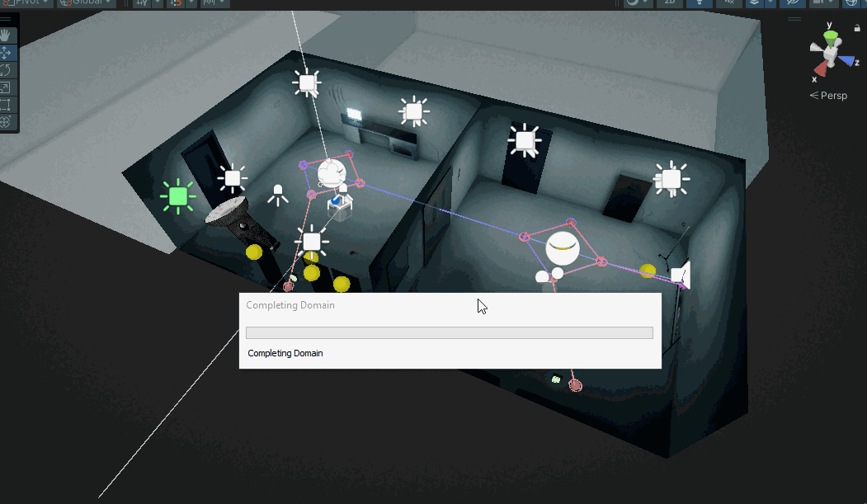Click the Completing Domain progress bar
The image size is (867, 504).
coord(450,332)
